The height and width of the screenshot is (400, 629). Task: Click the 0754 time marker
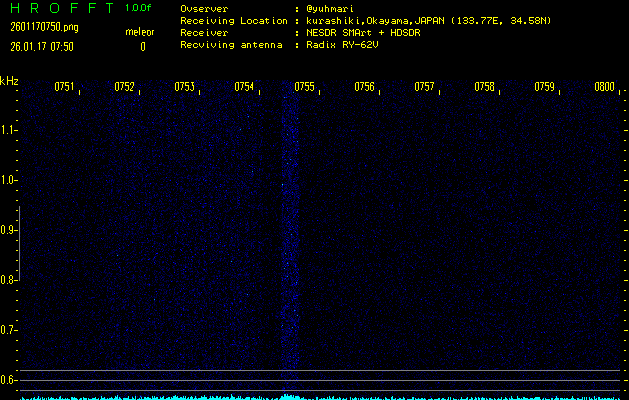click(244, 87)
